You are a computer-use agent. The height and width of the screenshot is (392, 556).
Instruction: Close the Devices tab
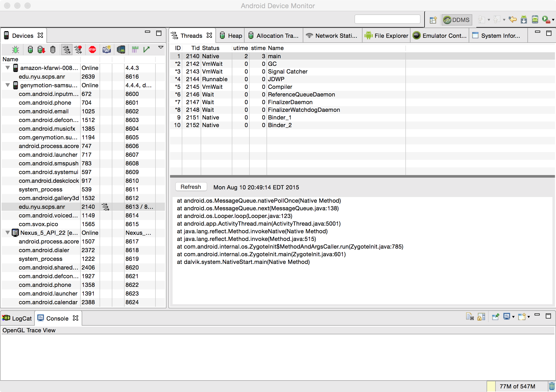point(40,35)
